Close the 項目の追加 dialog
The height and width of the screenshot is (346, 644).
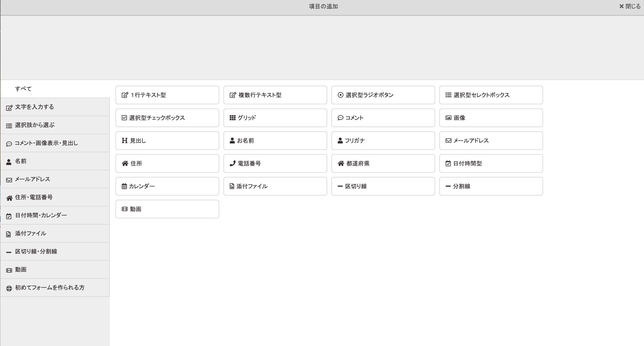(x=630, y=6)
